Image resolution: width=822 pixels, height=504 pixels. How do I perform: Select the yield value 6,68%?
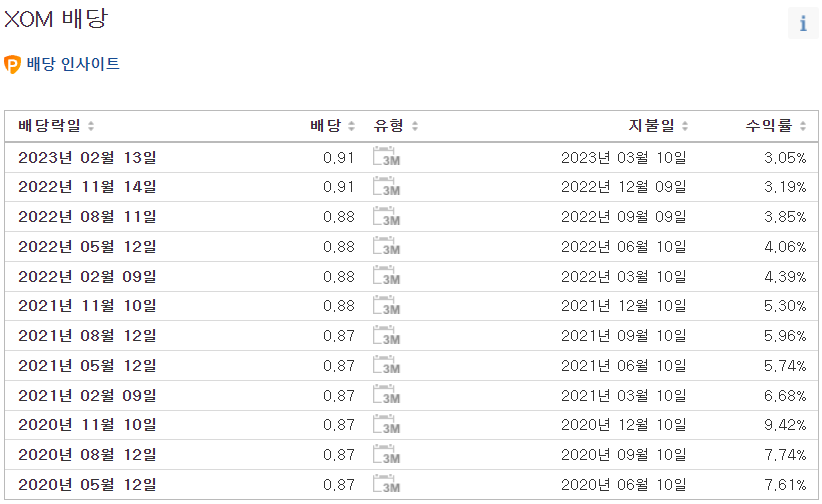785,395
